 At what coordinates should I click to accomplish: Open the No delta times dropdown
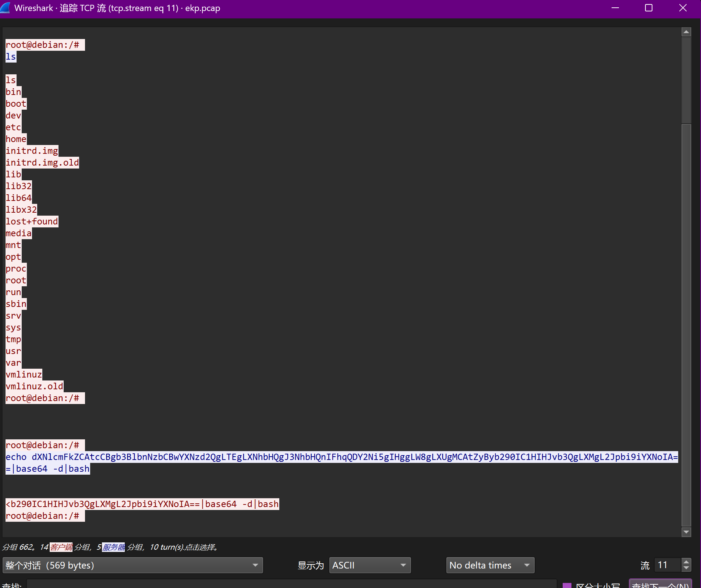click(x=490, y=565)
